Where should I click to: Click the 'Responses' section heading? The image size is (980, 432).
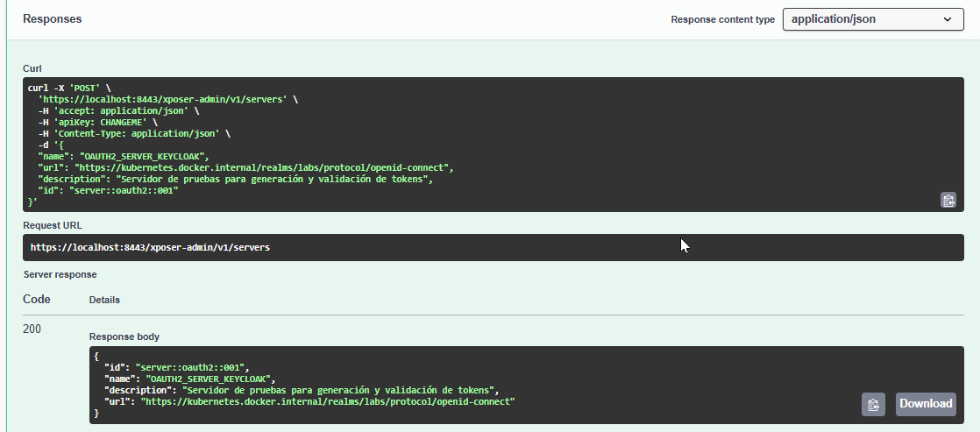click(53, 19)
